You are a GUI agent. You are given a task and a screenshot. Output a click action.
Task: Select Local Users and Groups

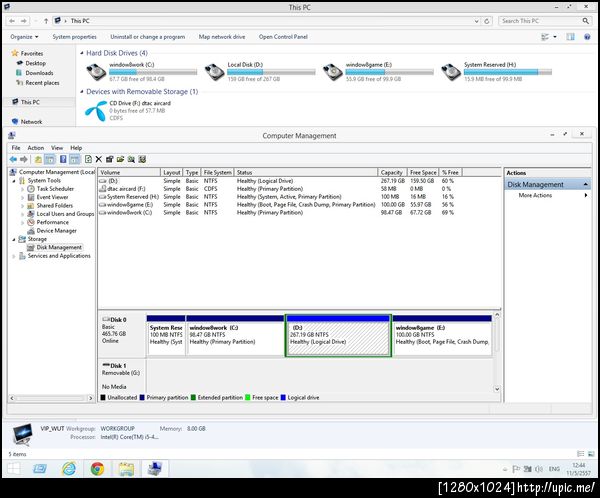tap(65, 214)
